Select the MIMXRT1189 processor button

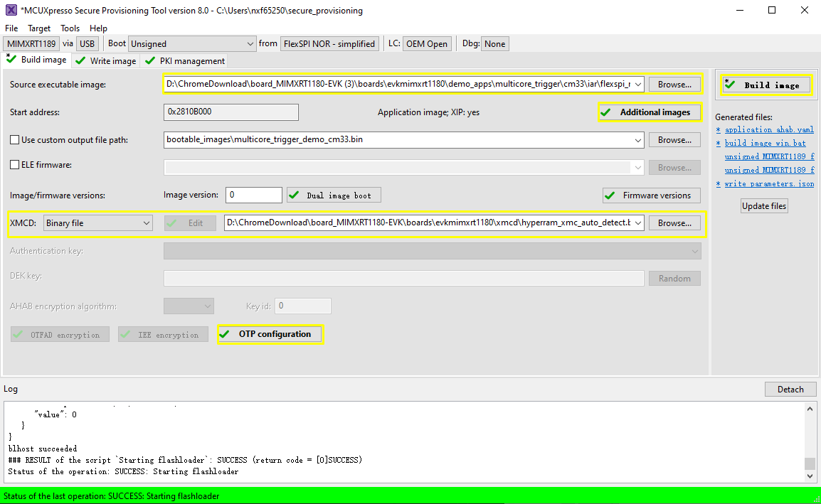[x=31, y=44]
